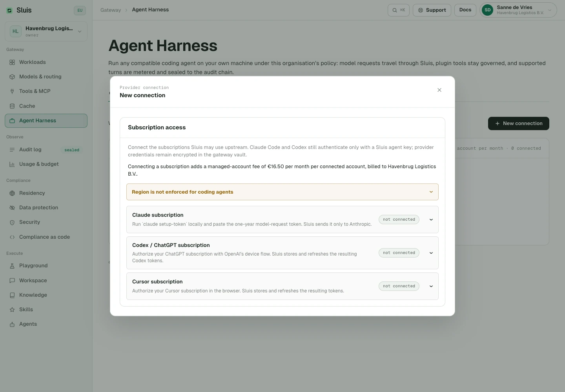Click the Subscription access heading

pos(157,127)
